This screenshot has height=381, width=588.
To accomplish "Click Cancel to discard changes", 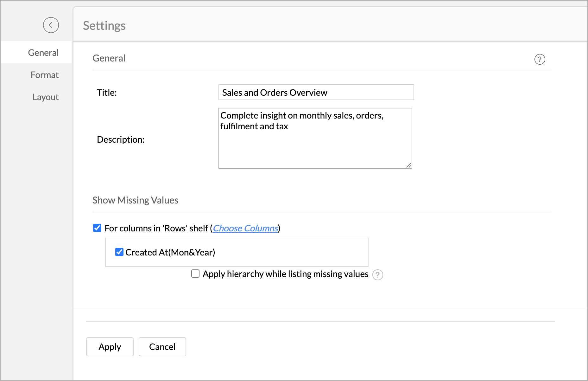I will point(162,347).
